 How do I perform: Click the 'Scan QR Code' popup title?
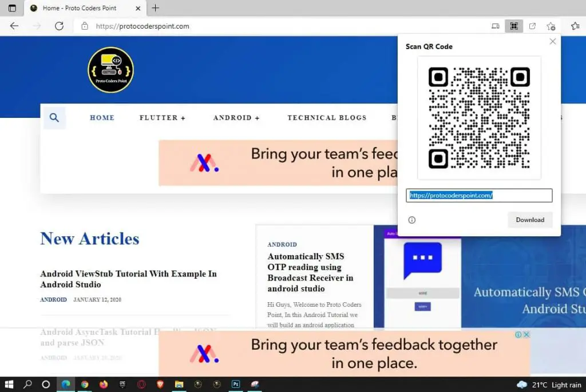coord(429,47)
